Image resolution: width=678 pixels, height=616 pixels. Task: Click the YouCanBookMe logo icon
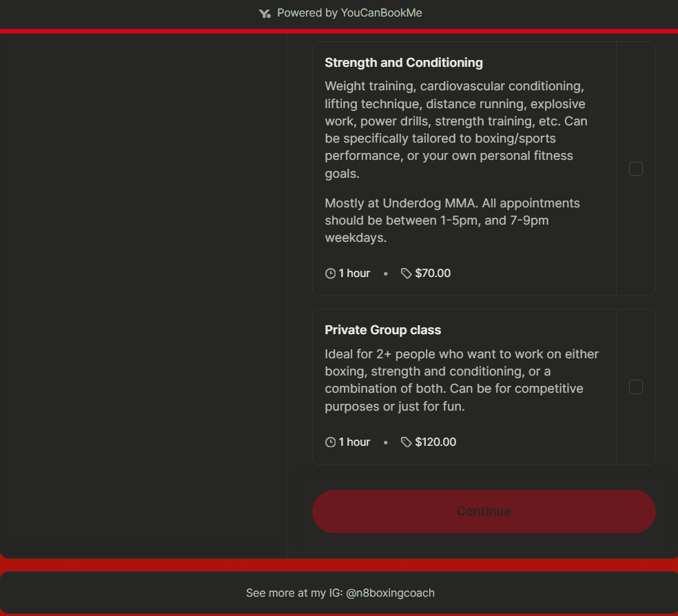pyautogui.click(x=265, y=14)
